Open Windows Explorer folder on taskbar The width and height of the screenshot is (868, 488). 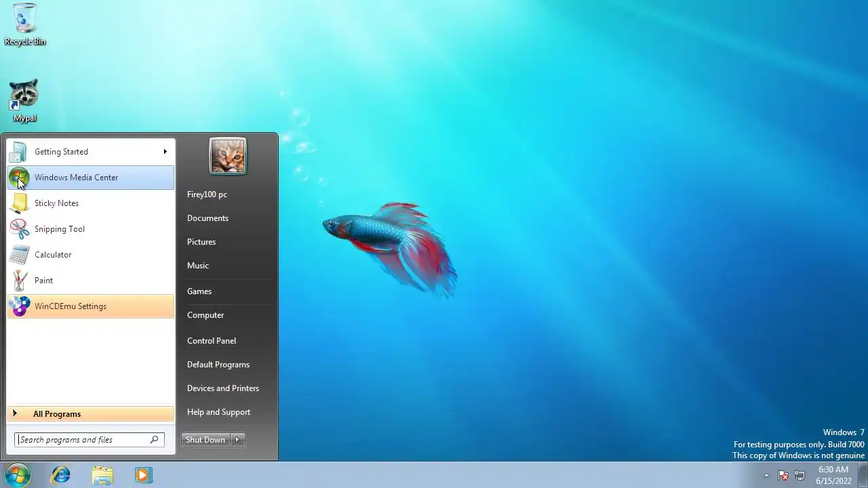click(102, 475)
